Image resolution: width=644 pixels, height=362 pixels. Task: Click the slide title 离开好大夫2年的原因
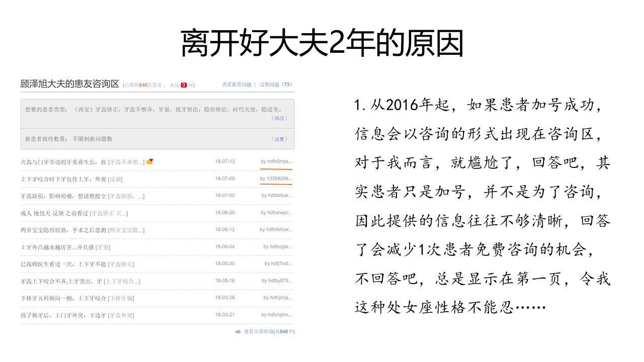tap(322, 44)
